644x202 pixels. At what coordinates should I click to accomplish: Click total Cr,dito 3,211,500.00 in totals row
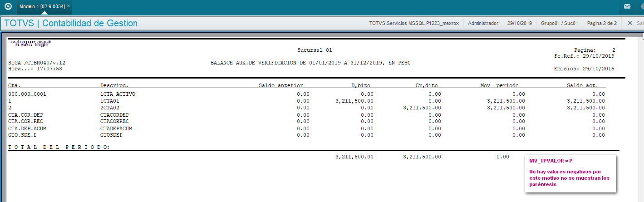(422, 157)
